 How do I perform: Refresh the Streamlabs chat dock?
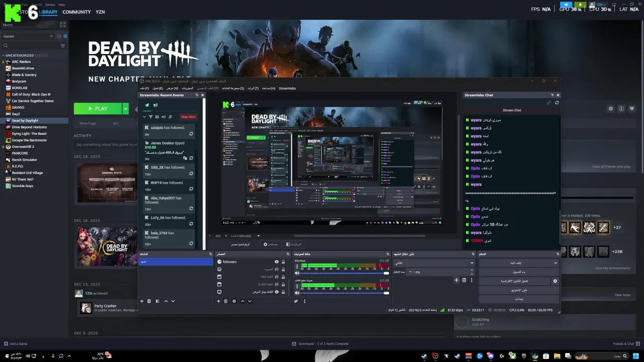[556, 103]
